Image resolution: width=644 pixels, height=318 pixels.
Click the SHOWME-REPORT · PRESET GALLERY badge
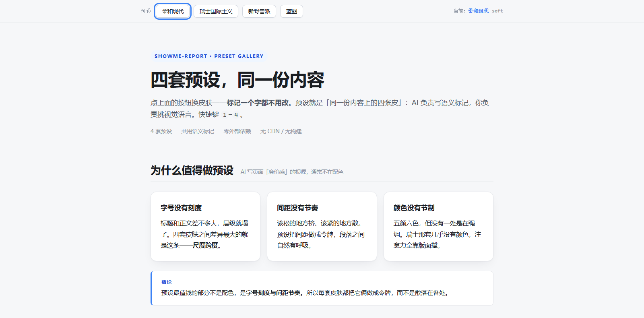click(x=209, y=56)
